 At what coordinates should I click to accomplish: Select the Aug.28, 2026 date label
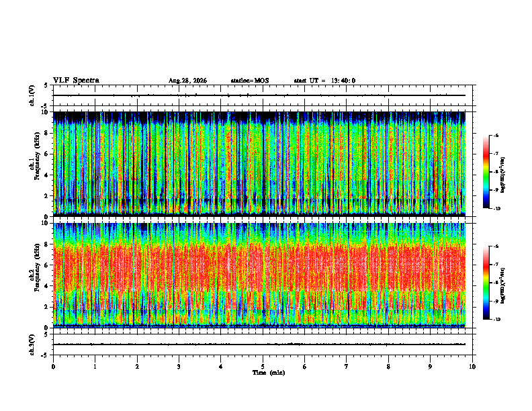187,81
